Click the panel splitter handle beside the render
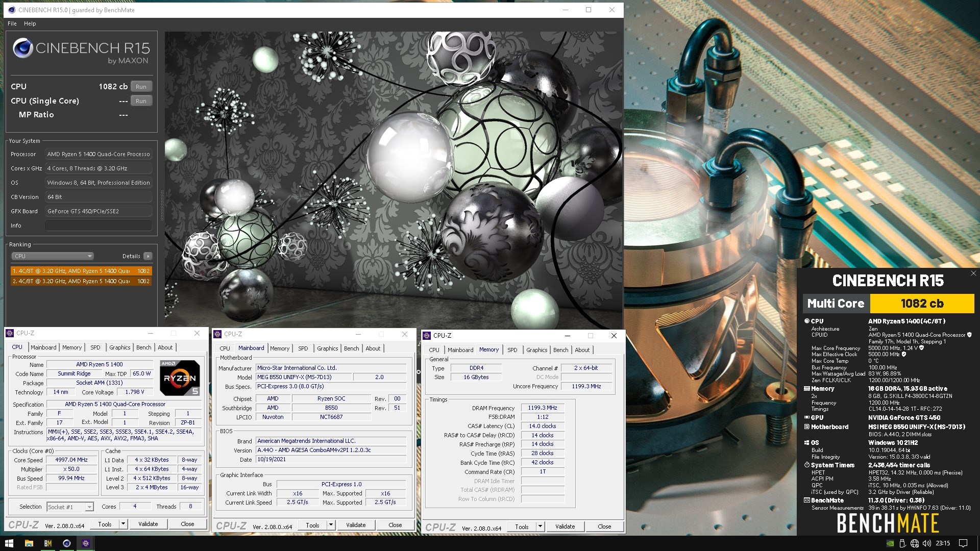 [x=162, y=206]
